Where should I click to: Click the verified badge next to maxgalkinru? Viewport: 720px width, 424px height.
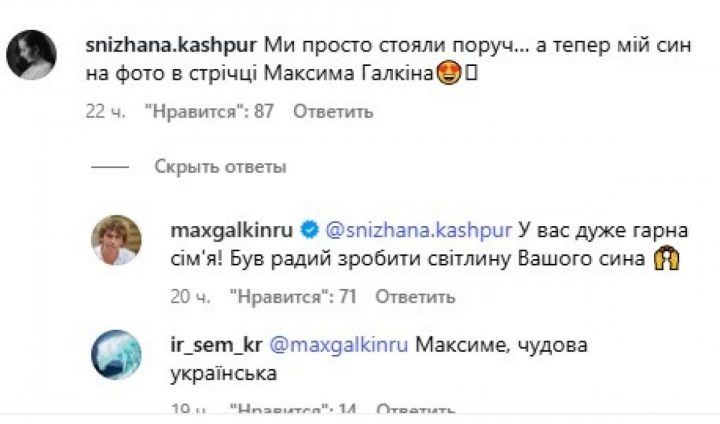(x=310, y=230)
